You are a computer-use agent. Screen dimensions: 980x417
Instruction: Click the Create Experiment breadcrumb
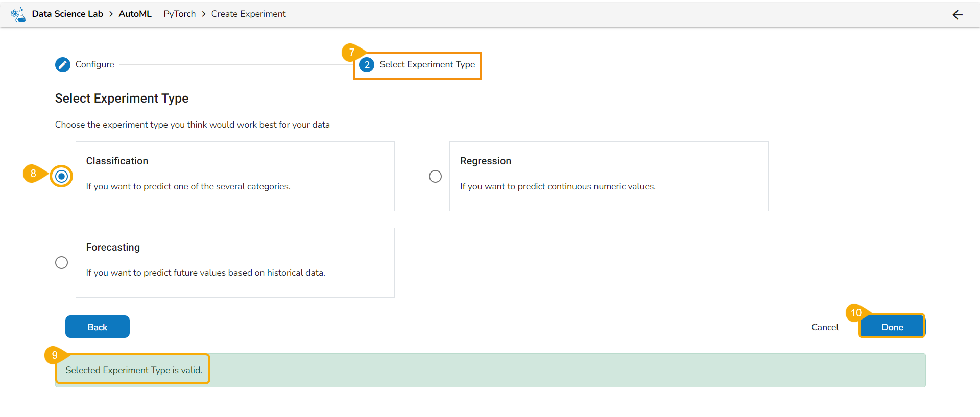click(248, 14)
